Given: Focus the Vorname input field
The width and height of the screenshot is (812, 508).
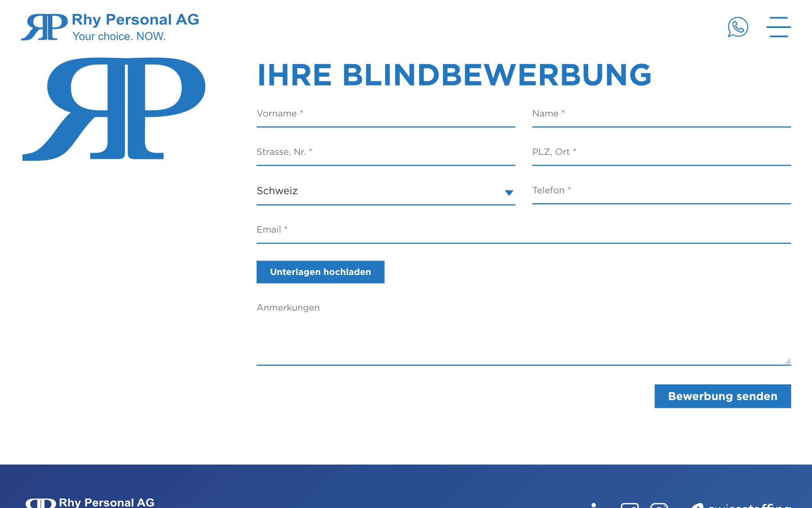Looking at the screenshot, I should (x=386, y=114).
